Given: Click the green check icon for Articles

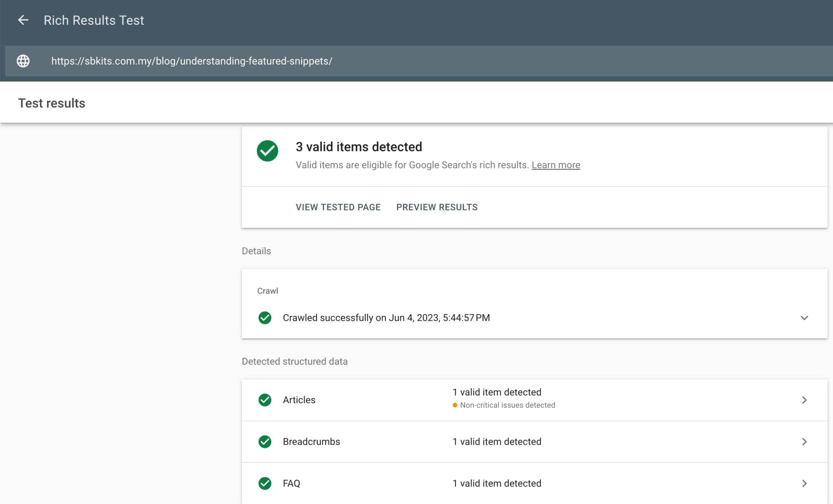Looking at the screenshot, I should click(x=265, y=400).
